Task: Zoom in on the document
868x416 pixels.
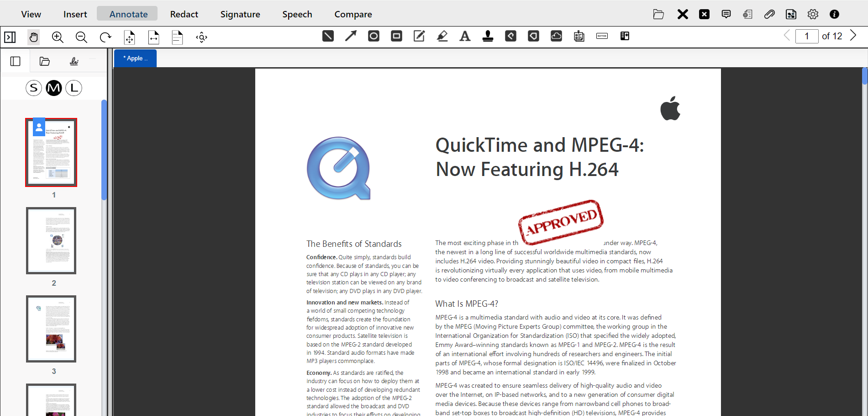Action: click(58, 37)
